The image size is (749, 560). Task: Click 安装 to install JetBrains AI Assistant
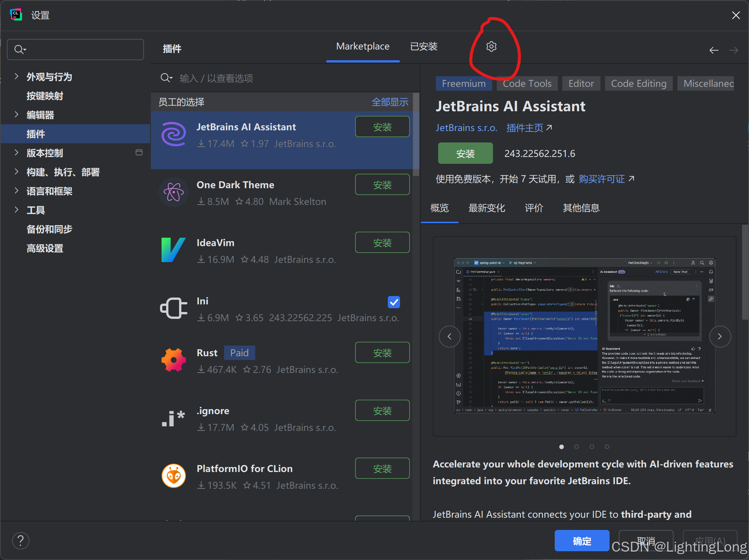(x=465, y=153)
